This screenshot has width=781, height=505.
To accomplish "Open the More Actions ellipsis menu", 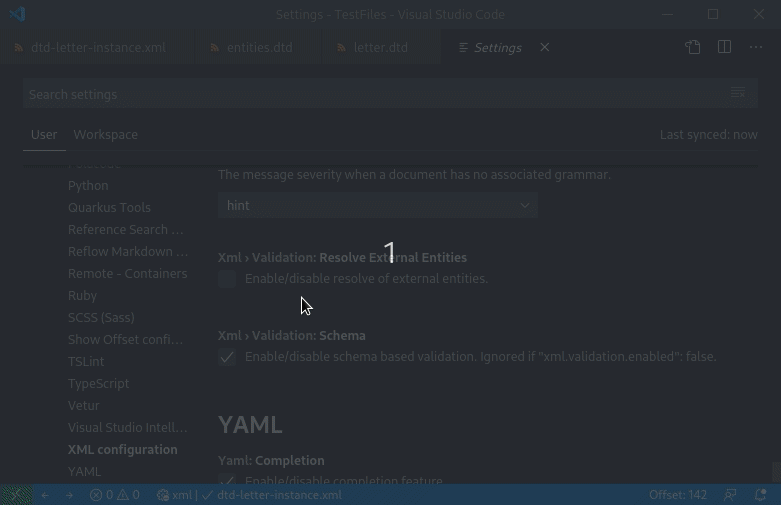I will (x=756, y=47).
